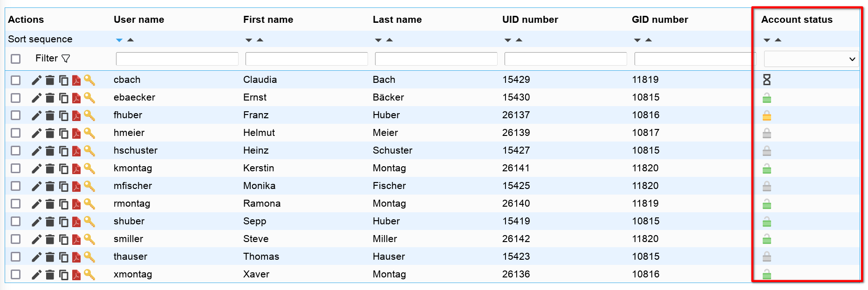This screenshot has width=868, height=290.
Task: Sort User name in descending order
Action: [119, 40]
